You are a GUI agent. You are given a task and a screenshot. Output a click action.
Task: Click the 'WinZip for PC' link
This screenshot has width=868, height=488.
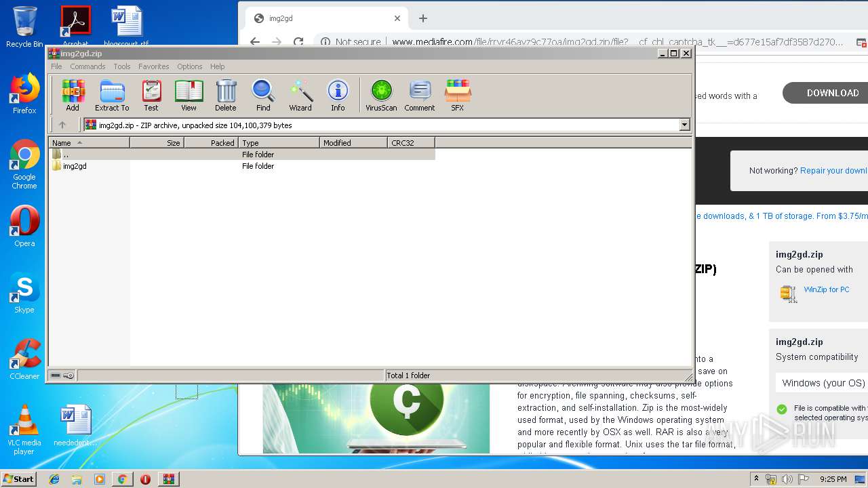pos(826,289)
